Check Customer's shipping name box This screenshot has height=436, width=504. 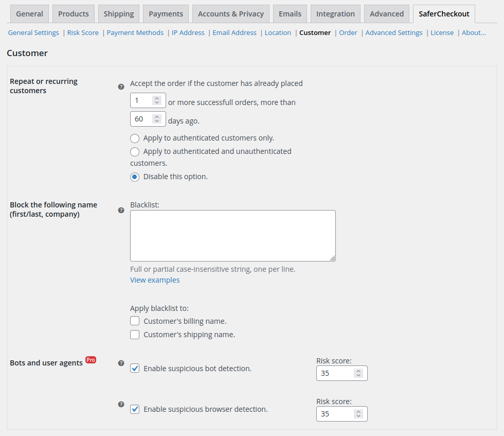(x=135, y=334)
